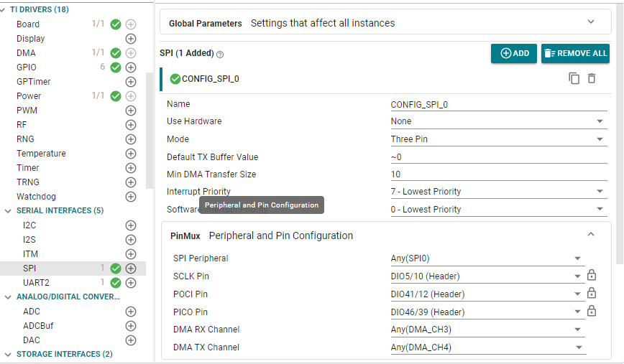This screenshot has width=624, height=364.
Task: Toggle the lock on POCI Pin
Action: (x=592, y=294)
